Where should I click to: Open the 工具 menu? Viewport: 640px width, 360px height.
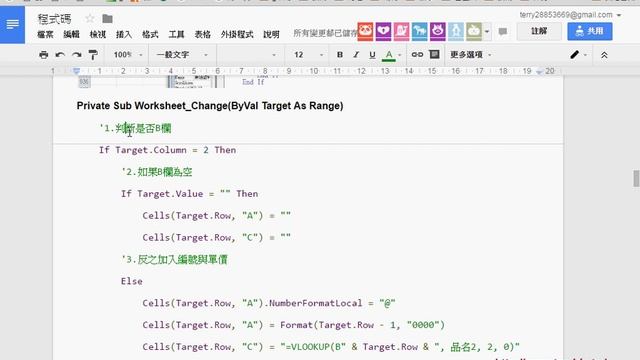176,35
